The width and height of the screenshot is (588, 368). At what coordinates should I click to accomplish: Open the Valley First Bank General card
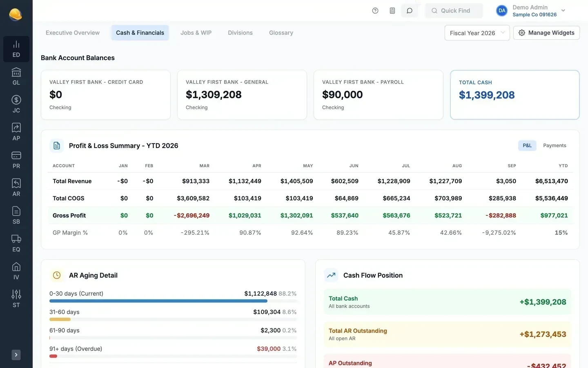pos(242,95)
